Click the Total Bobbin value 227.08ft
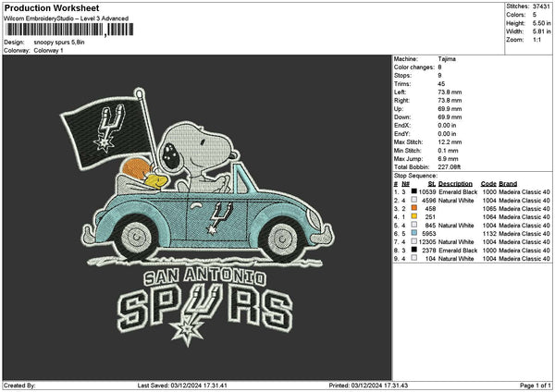Viewport: 555px width, 392px height. (450, 167)
